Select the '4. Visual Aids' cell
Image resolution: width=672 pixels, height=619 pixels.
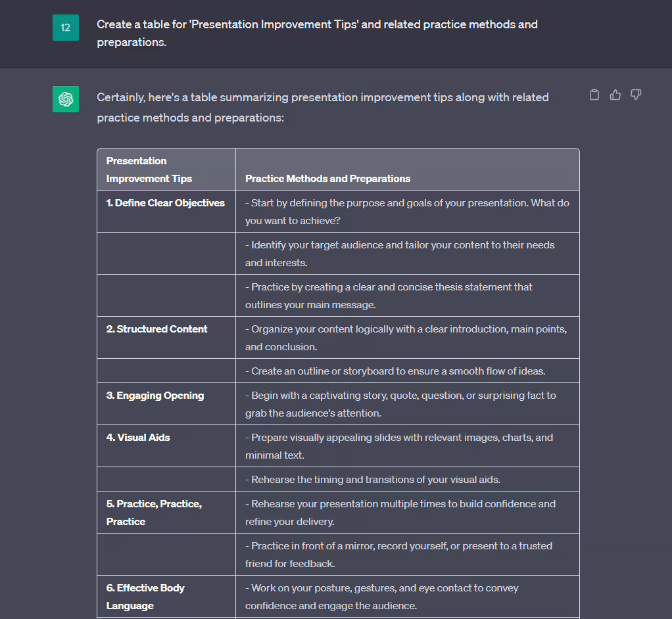point(138,438)
